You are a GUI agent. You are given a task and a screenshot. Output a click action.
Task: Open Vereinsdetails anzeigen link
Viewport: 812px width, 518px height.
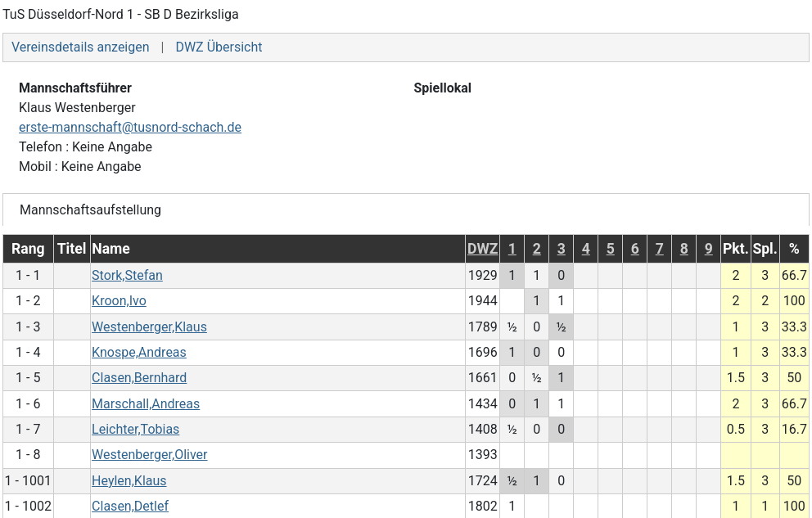80,47
